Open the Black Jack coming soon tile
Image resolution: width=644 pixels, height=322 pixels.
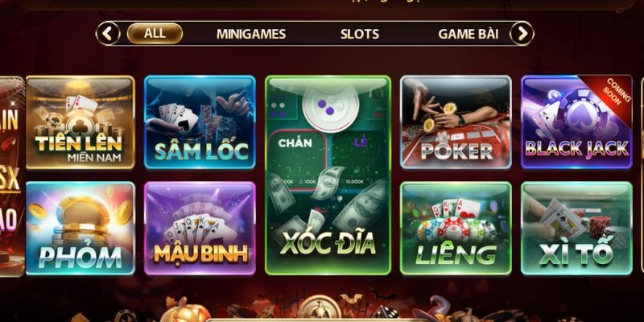click(x=576, y=122)
